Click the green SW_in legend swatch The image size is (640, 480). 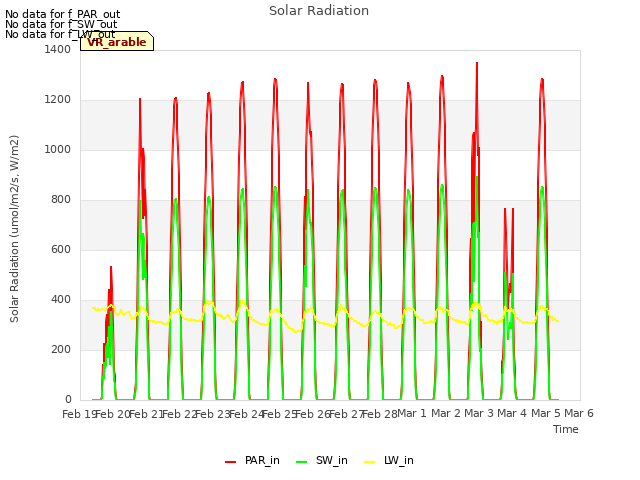pyautogui.click(x=301, y=461)
